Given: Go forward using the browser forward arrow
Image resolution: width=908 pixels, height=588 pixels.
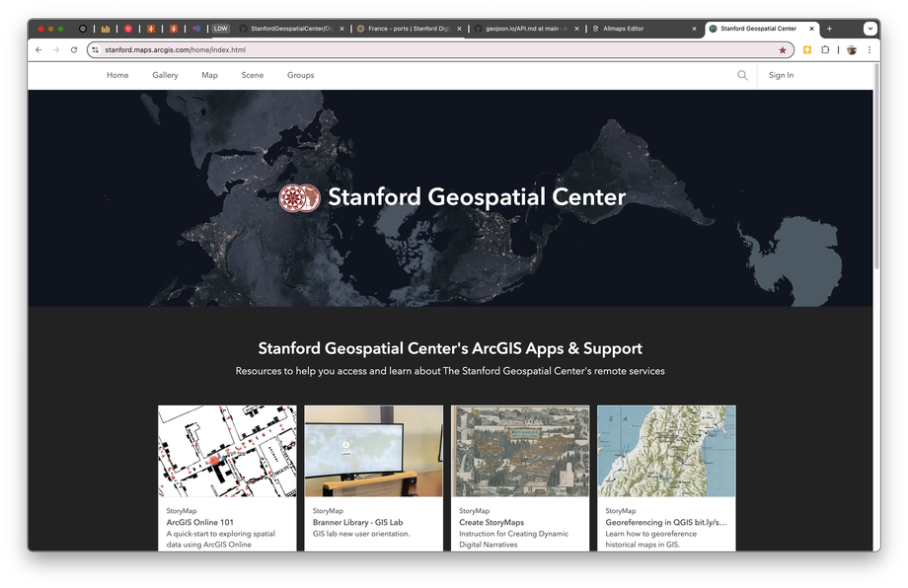Looking at the screenshot, I should click(56, 49).
